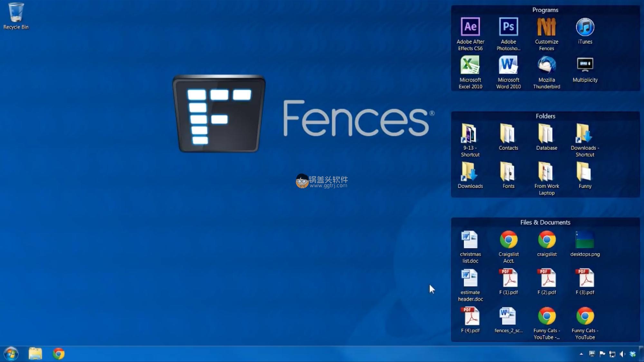The image size is (644, 362).
Task: Open christmas list.doc file
Action: (x=470, y=246)
